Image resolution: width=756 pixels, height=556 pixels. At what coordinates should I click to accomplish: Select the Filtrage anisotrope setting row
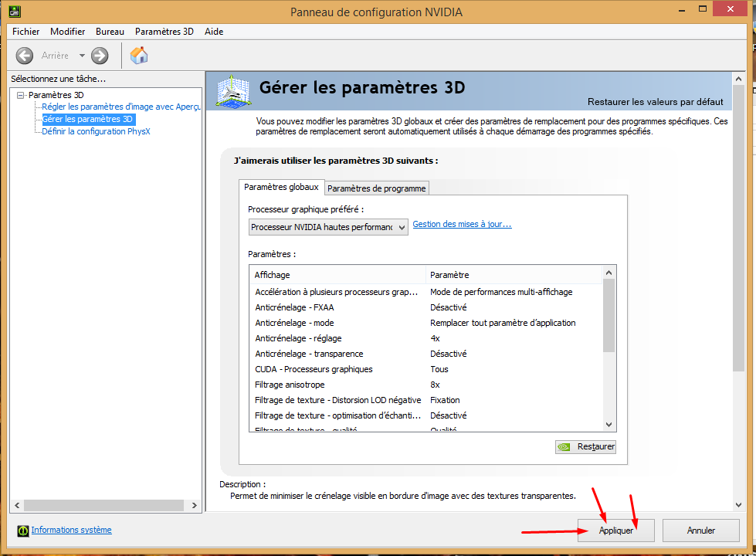425,385
